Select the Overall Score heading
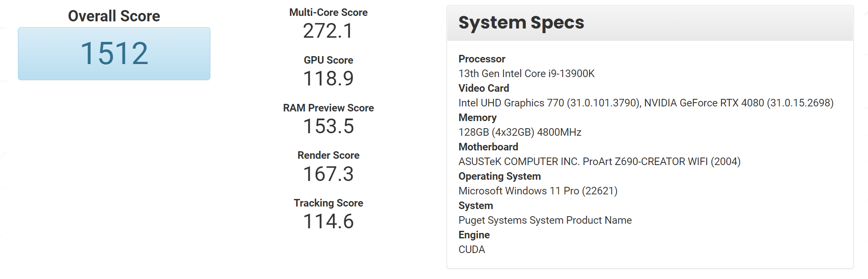868x279 pixels. (114, 16)
